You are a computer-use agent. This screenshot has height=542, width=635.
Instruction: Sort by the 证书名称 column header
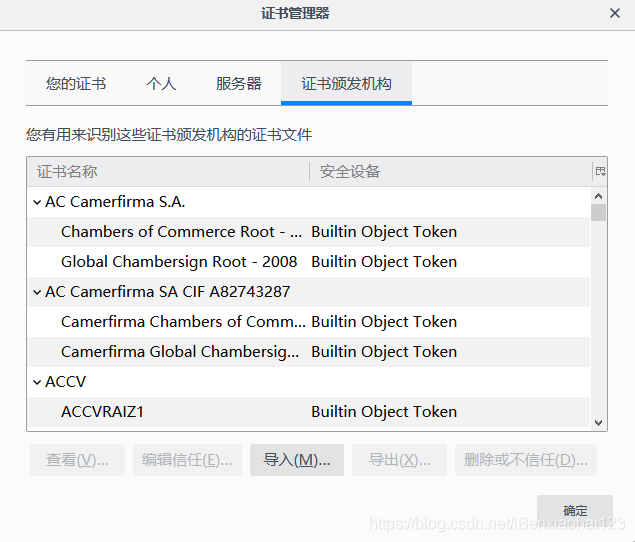(x=168, y=171)
